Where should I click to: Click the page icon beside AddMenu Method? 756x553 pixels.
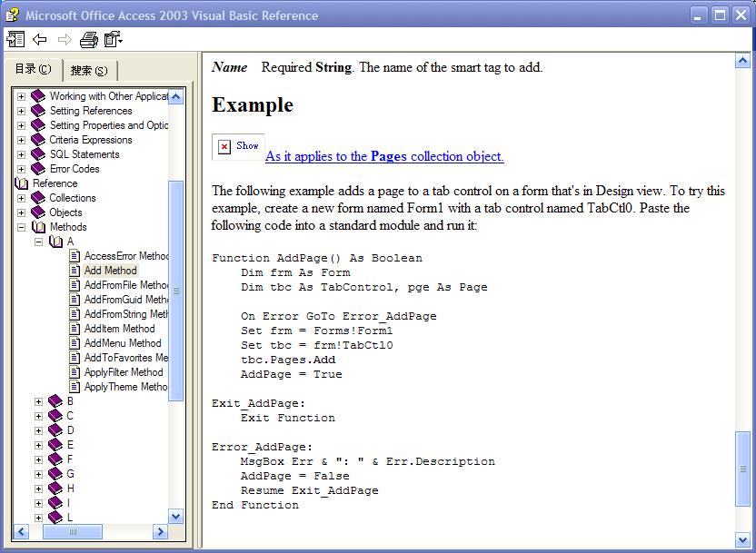tap(75, 343)
